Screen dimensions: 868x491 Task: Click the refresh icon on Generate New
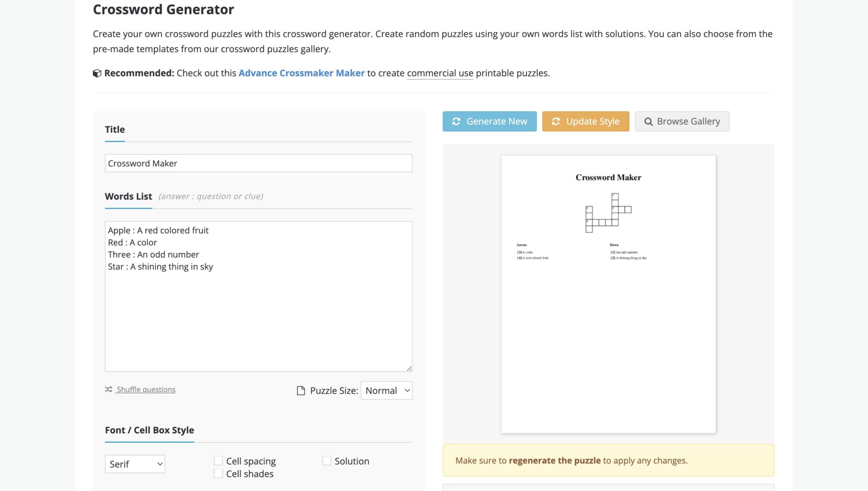point(456,122)
